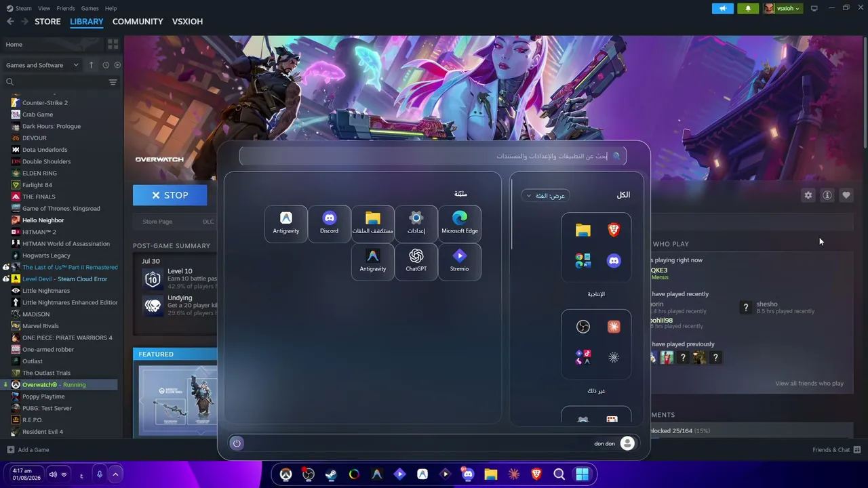Screen dimensions: 868x488
Task: Click Add a Game button
Action: point(28,450)
